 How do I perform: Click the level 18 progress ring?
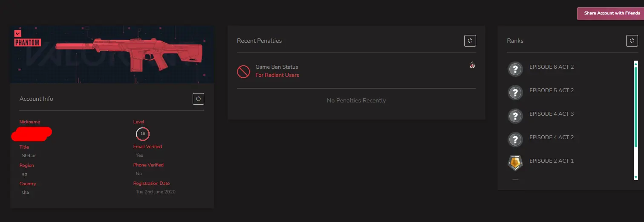[143, 134]
